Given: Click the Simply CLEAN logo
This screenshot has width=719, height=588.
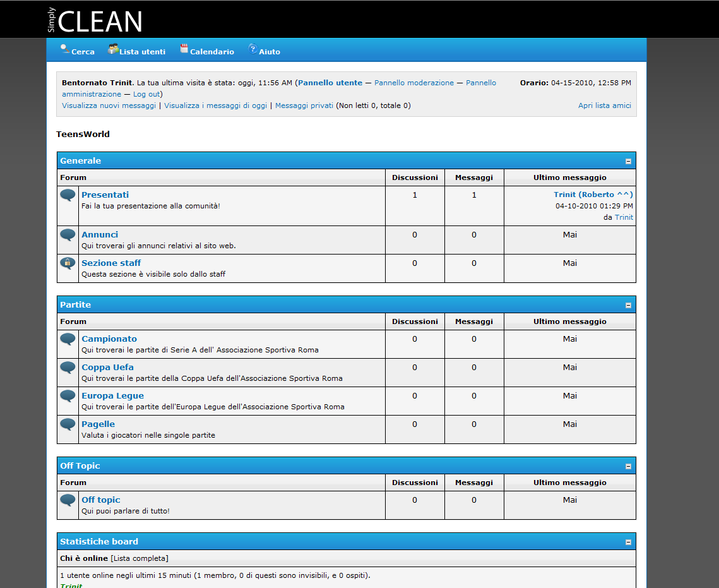Looking at the screenshot, I should click(95, 20).
